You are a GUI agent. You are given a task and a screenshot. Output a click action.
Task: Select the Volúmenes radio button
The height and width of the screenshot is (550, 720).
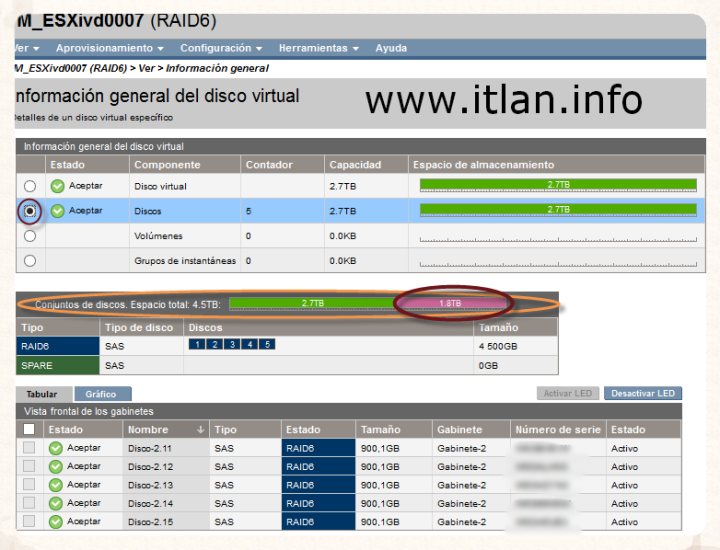(30, 236)
